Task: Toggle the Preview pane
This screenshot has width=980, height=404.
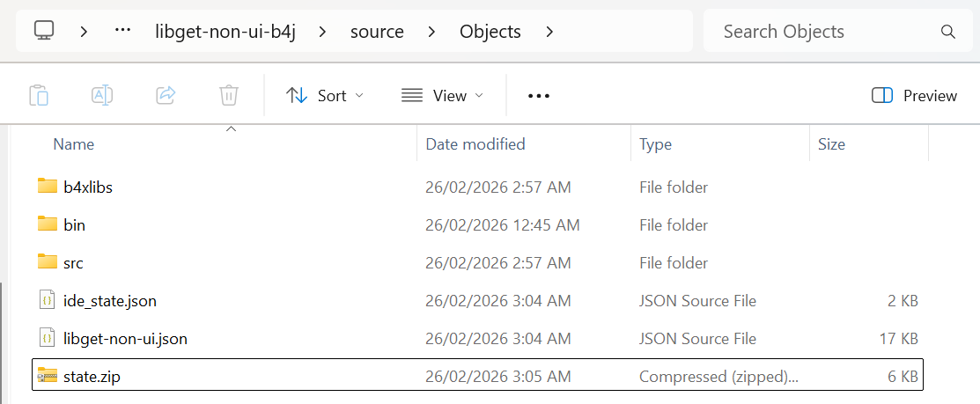Action: click(x=914, y=95)
